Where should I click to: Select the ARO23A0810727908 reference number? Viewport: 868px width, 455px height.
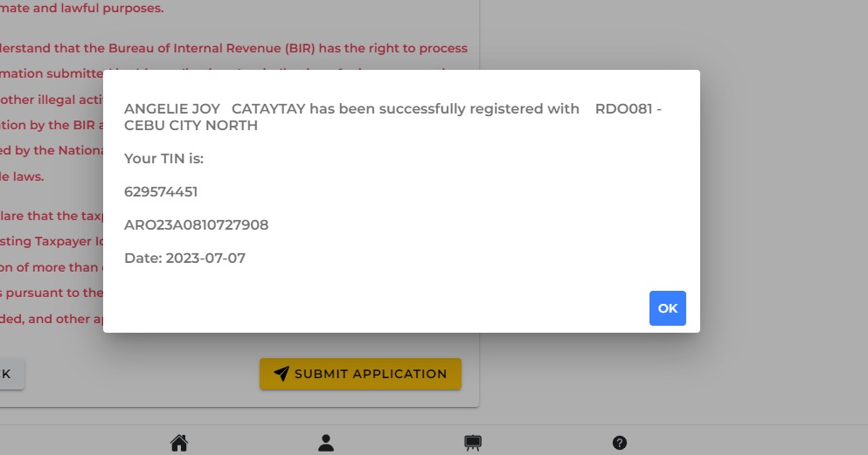point(196,225)
